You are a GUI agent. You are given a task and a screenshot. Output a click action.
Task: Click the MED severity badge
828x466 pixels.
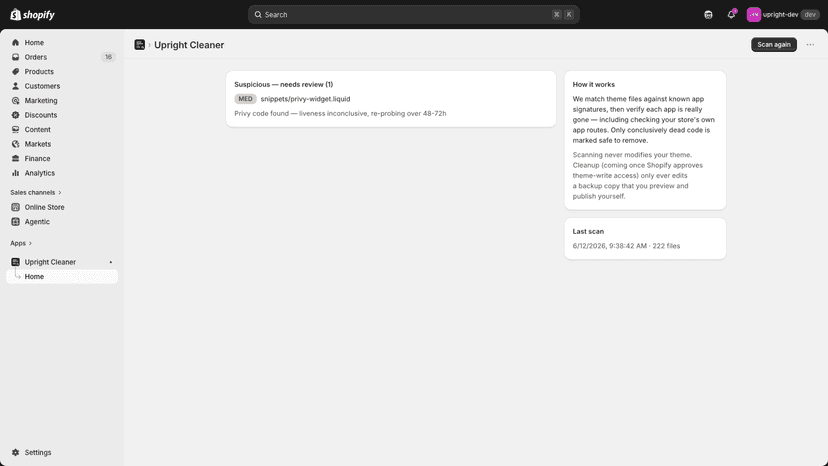click(x=245, y=99)
